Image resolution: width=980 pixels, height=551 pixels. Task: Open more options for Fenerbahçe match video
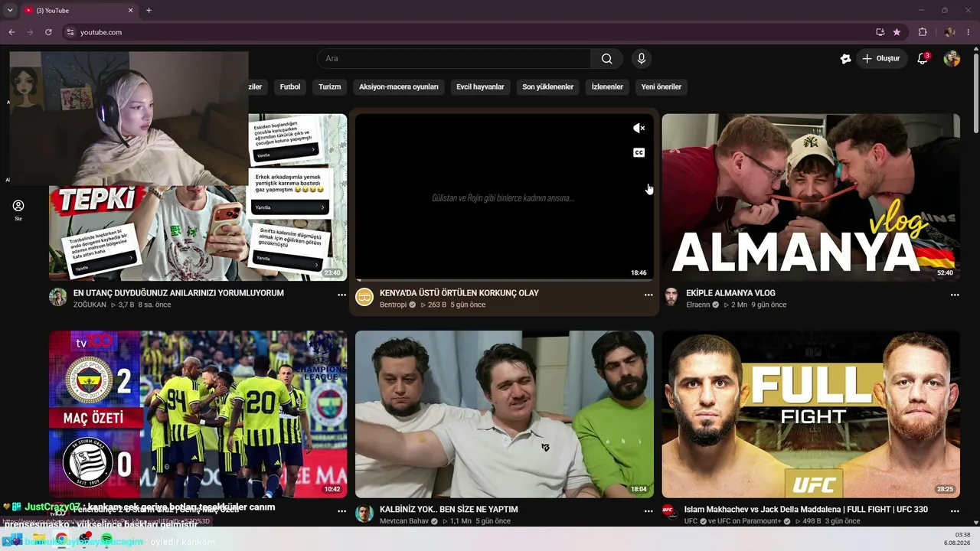(x=341, y=510)
